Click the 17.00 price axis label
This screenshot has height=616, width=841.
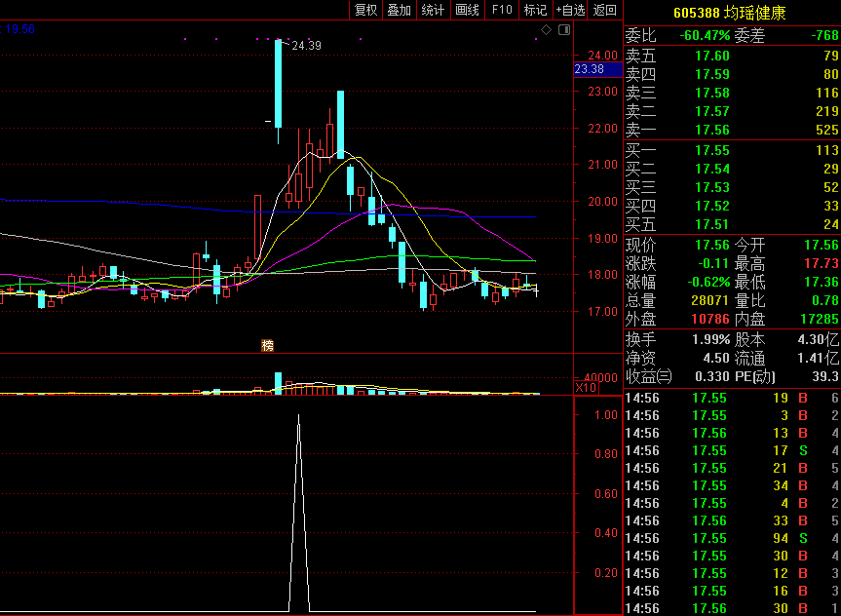tap(603, 311)
